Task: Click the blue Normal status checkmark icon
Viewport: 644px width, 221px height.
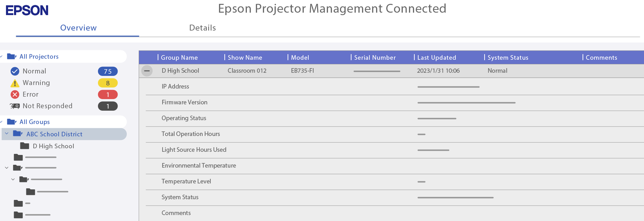Action: [x=15, y=71]
